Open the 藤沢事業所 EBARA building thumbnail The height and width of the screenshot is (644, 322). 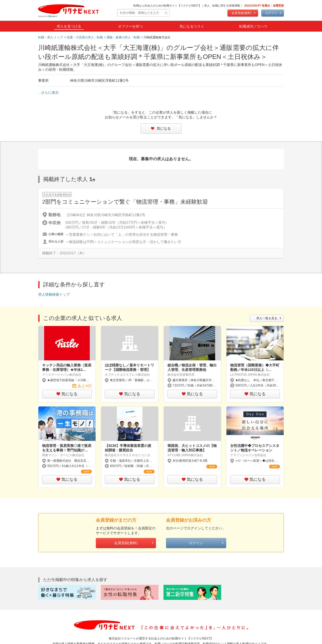(192, 343)
